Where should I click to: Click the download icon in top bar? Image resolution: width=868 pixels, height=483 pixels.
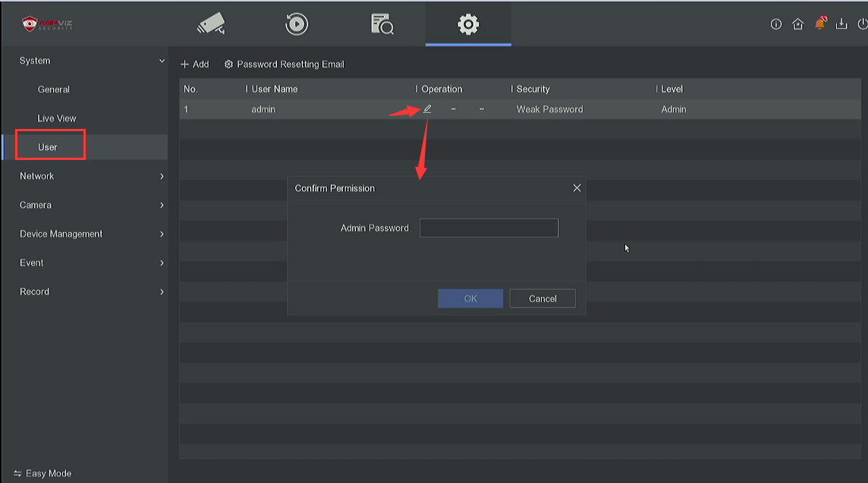pos(841,24)
